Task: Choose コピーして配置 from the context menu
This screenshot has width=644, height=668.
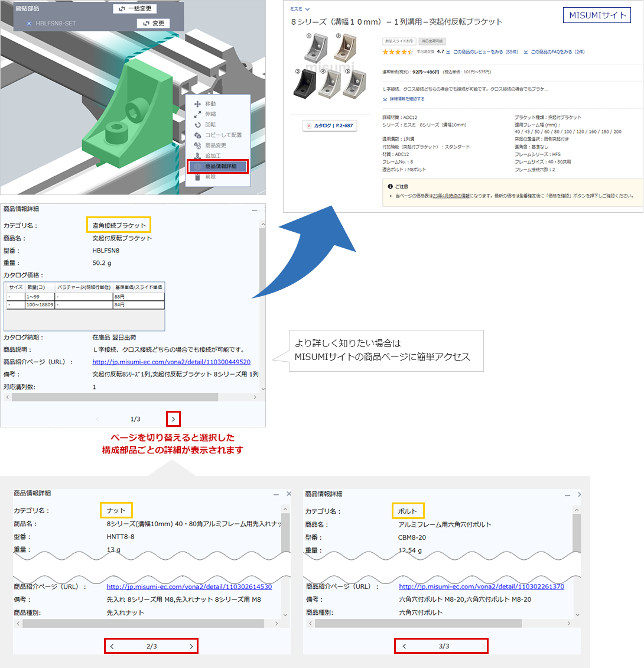Action: (223, 135)
